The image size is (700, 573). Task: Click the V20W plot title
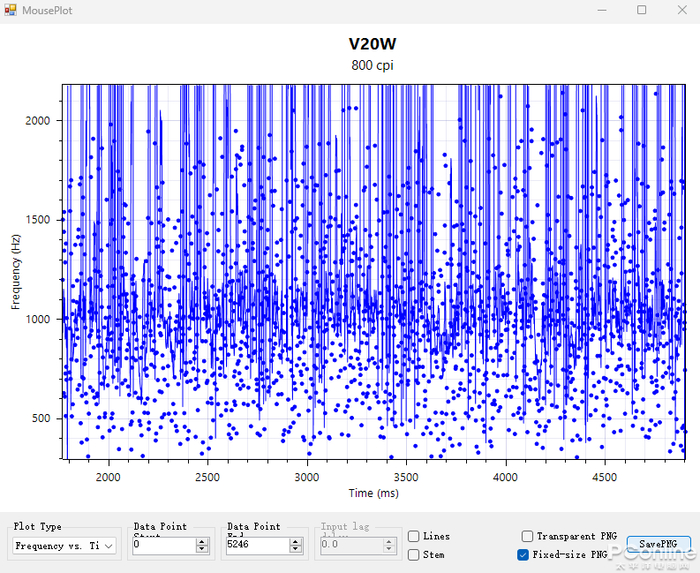pos(373,44)
